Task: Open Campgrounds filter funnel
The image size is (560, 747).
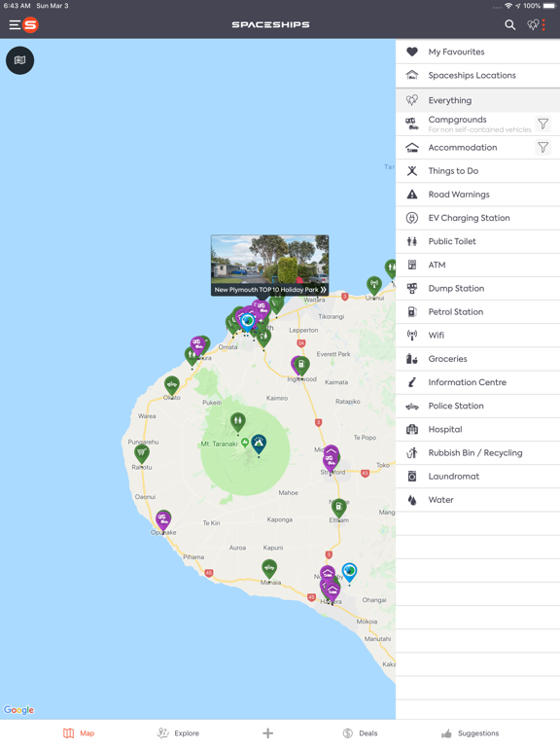Action: 542,124
